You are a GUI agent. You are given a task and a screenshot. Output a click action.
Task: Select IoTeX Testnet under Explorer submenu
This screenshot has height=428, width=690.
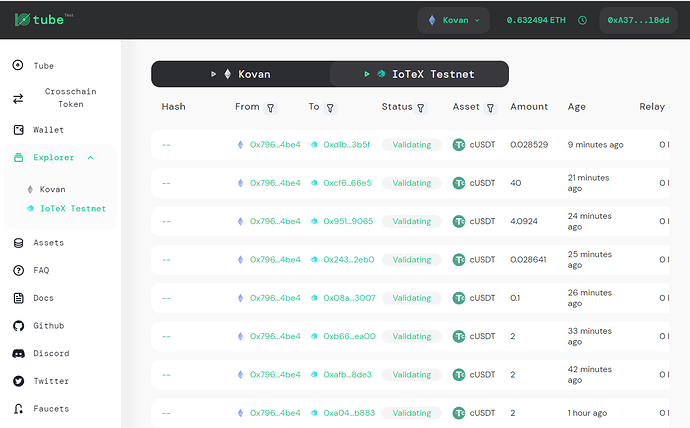[x=73, y=209]
